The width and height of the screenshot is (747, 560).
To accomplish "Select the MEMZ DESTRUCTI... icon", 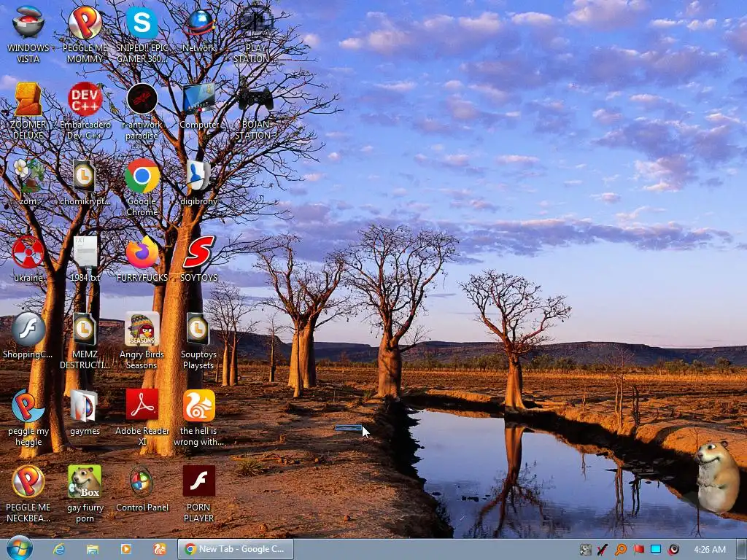I will (x=85, y=341).
